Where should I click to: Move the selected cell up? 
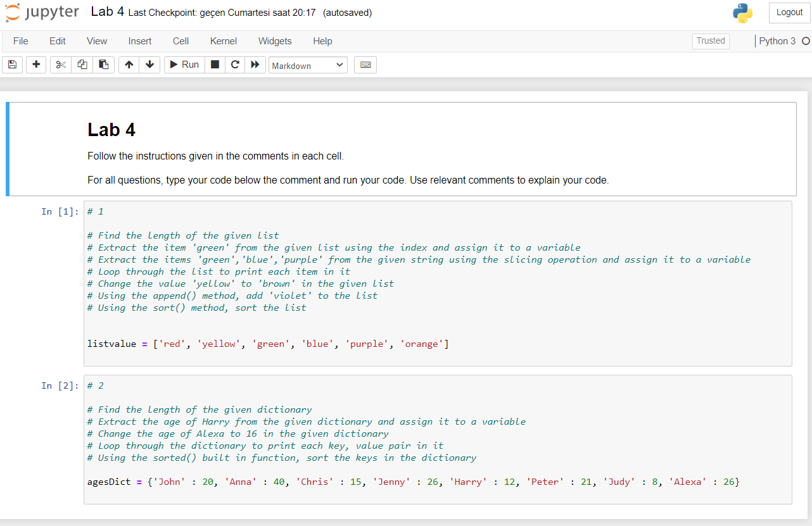click(129, 64)
